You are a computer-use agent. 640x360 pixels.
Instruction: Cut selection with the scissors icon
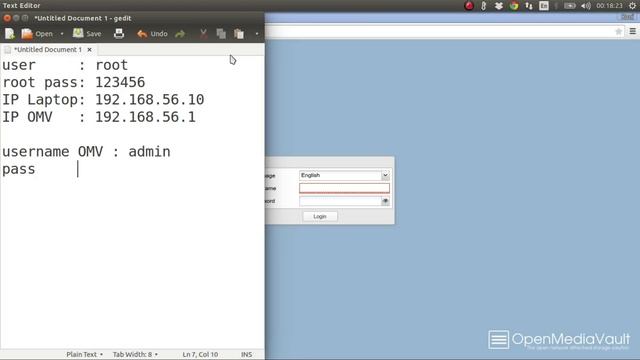[x=203, y=34]
